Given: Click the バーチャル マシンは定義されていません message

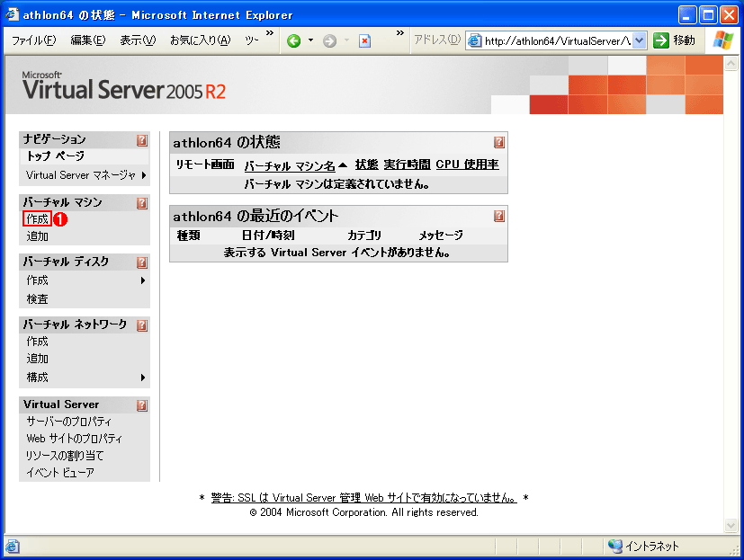Looking at the screenshot, I should (336, 184).
